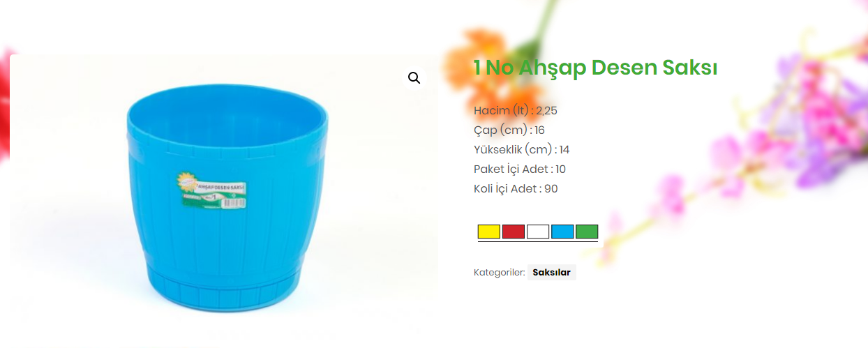Click the Koli İçi Adet : 90 line

tap(516, 188)
